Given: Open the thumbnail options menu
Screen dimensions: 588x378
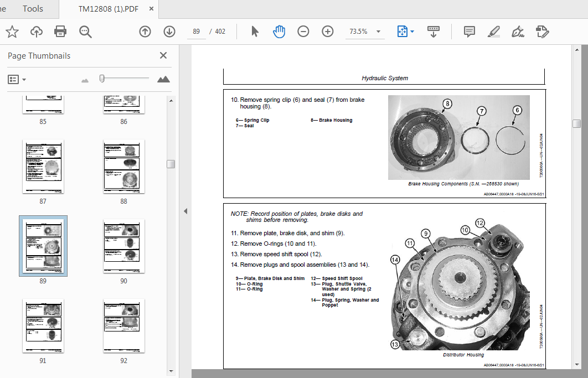Looking at the screenshot, I should pyautogui.click(x=17, y=80).
